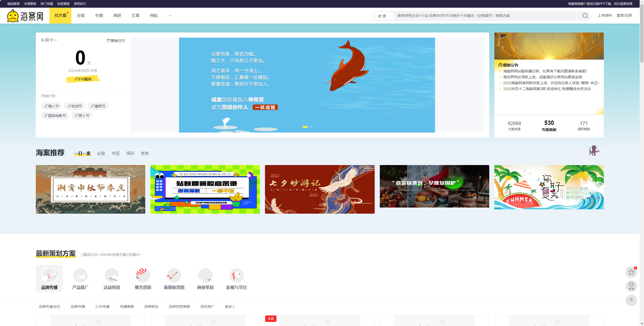This screenshot has width=644, height=326.
Task: Click the search magnifier icon
Action: pos(585,15)
